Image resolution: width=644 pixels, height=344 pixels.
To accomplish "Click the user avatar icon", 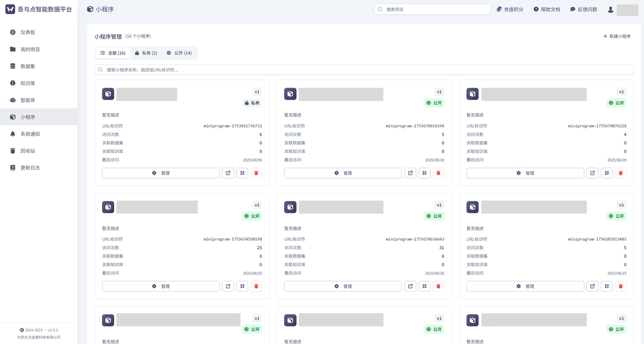I will point(610,10).
